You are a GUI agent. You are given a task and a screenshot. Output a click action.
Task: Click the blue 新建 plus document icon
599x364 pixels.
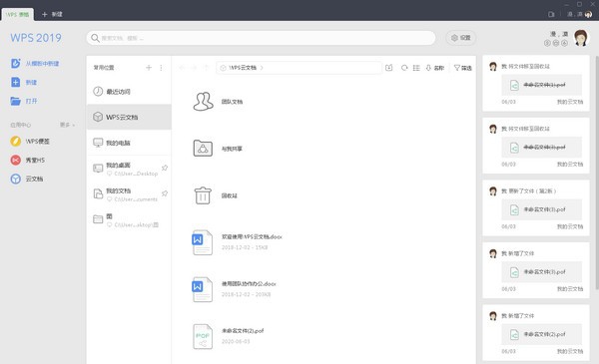point(15,82)
